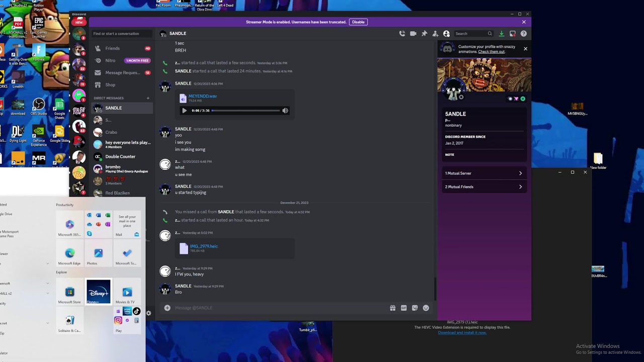The height and width of the screenshot is (362, 644).
Task: Open Microsoft 365 tile in Start
Action: [69, 225]
